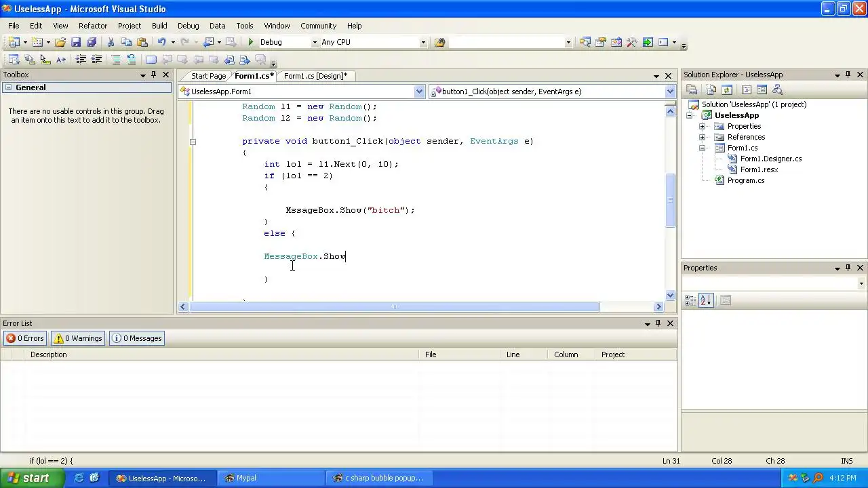868x488 pixels.
Task: Open the button1_Click member dropdown
Action: 670,91
